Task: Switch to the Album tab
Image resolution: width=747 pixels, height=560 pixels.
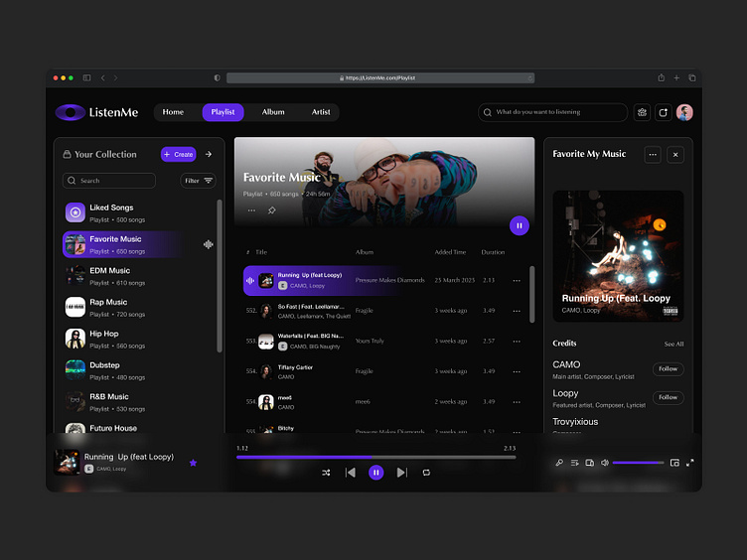Action: tap(273, 112)
